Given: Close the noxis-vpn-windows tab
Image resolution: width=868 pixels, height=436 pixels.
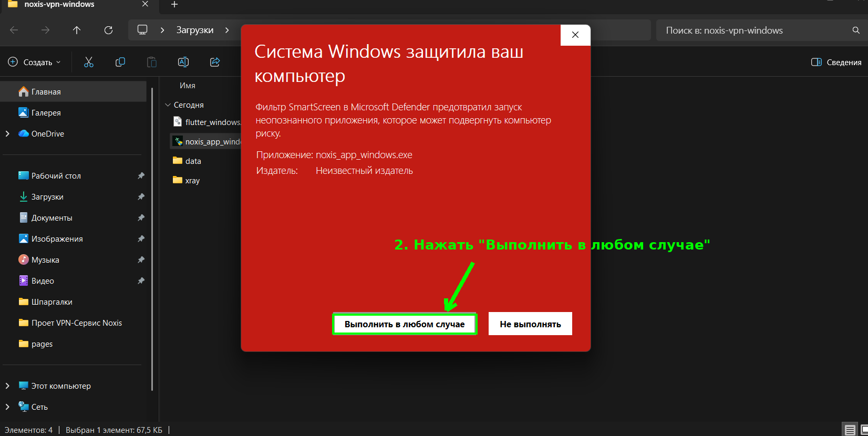Looking at the screenshot, I should [x=145, y=4].
